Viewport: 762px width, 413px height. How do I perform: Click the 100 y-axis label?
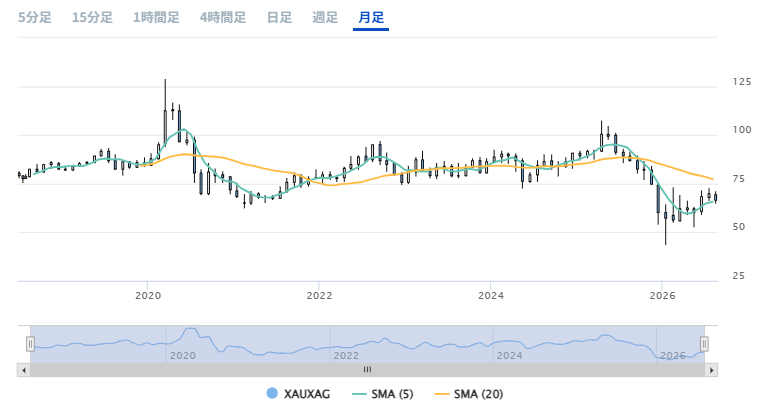[x=742, y=130]
